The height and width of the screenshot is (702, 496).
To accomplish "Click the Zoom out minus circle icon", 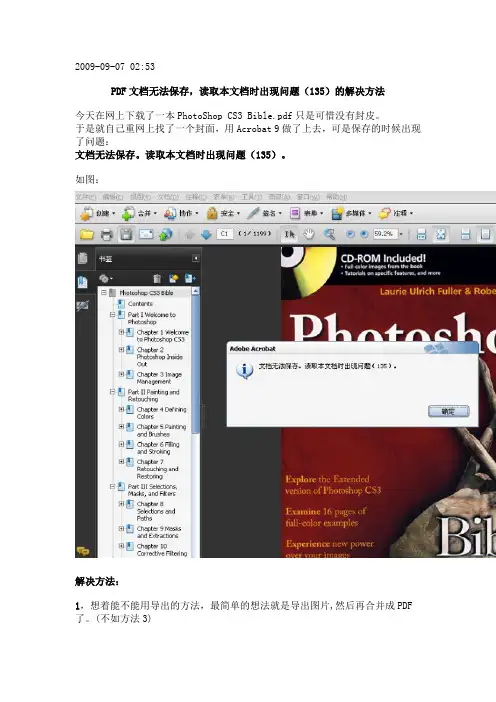I will 351,234.
